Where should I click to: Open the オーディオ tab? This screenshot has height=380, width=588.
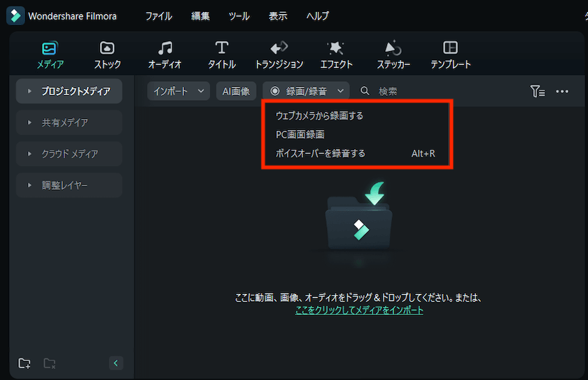click(x=164, y=55)
